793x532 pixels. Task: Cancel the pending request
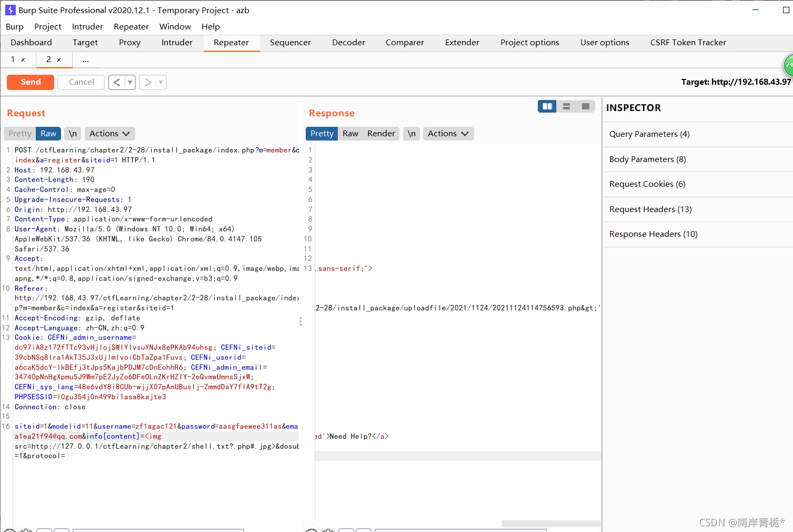click(82, 82)
